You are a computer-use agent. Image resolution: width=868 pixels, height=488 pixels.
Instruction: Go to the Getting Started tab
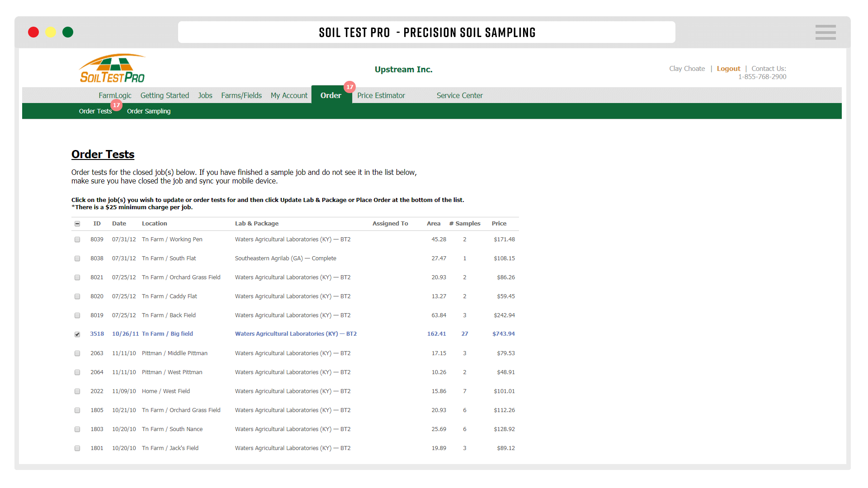[x=165, y=95]
